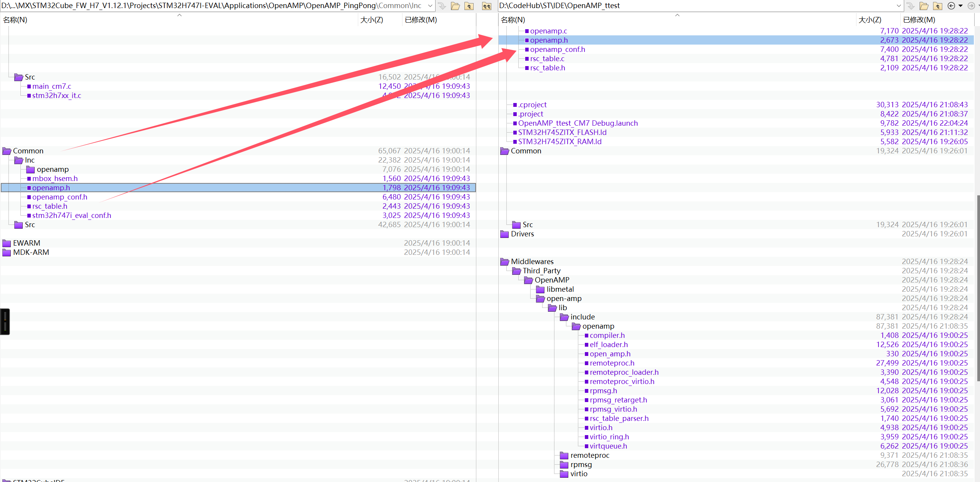Select STM32H745ZITX_FLASH.ld file
Image resolution: width=980 pixels, height=482 pixels.
(562, 133)
